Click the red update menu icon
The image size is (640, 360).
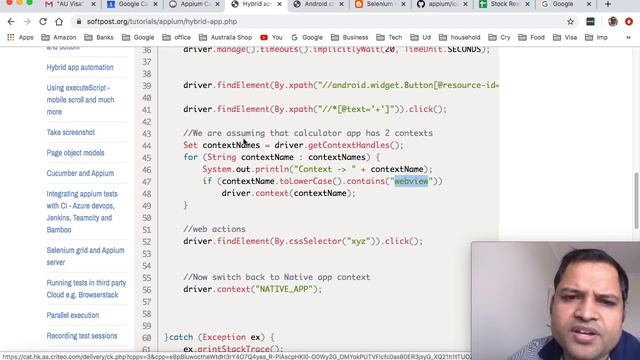(629, 22)
